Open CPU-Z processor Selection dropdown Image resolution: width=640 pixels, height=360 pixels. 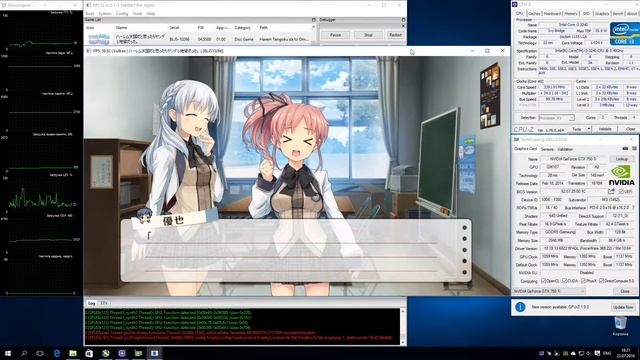pos(556,118)
